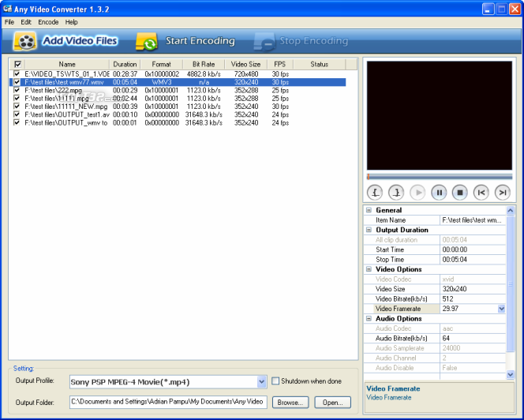The width and height of the screenshot is (524, 420).
Task: Click the video preview display area
Action: 440,115
